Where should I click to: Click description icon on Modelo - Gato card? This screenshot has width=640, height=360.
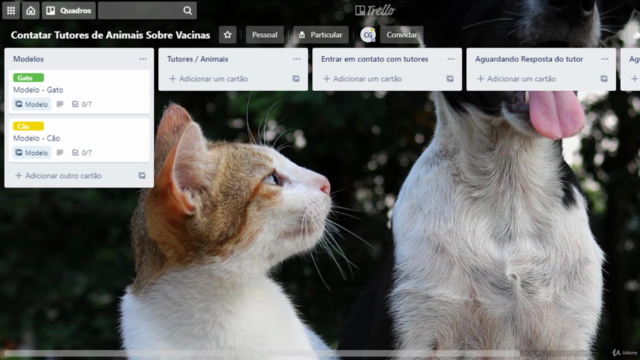click(x=60, y=104)
